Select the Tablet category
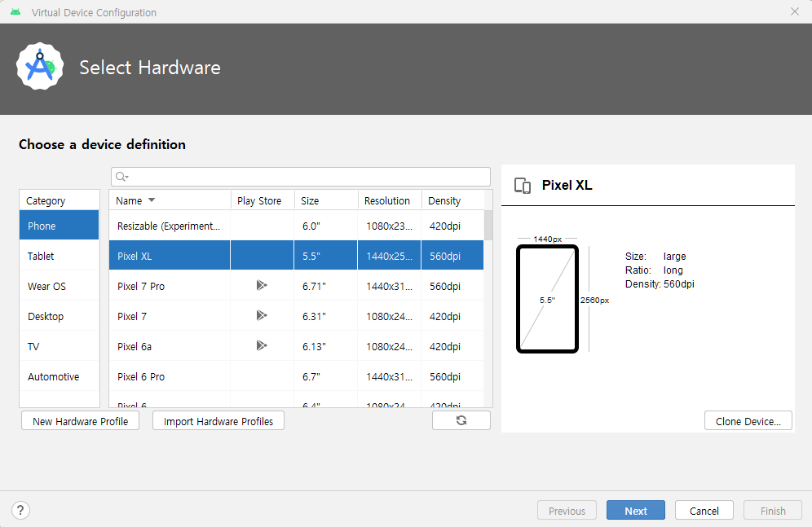 point(59,256)
